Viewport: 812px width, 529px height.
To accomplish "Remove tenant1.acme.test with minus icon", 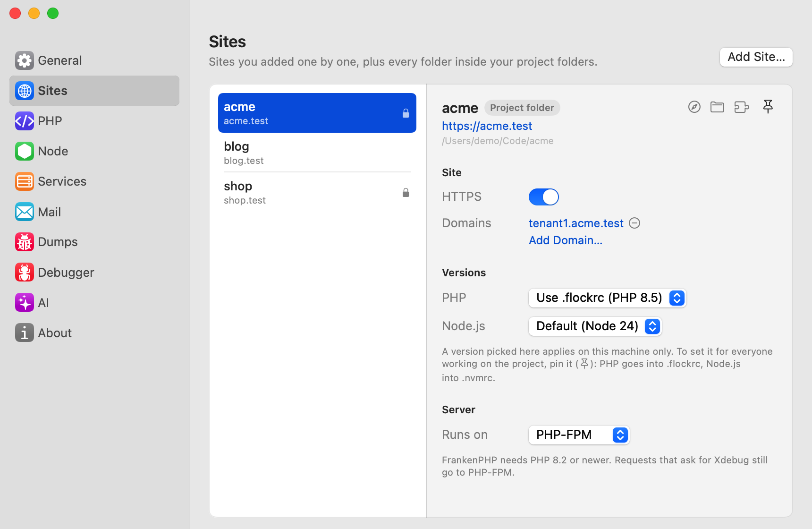I will click(x=634, y=223).
